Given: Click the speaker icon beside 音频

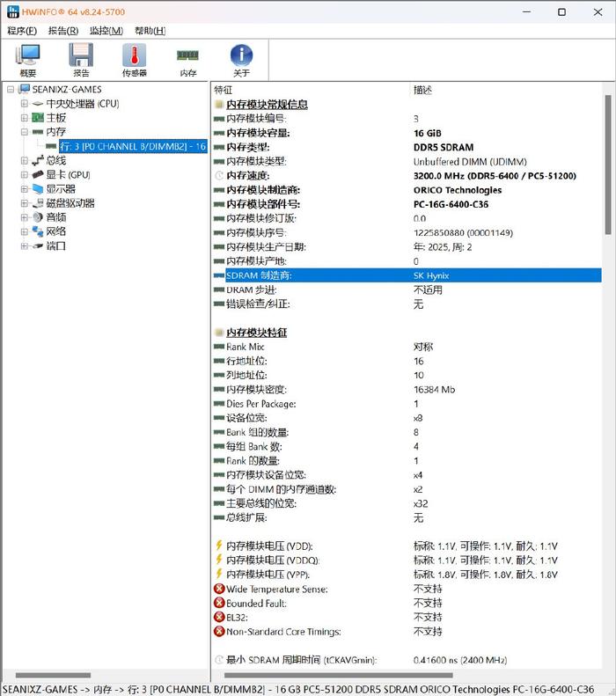Looking at the screenshot, I should pyautogui.click(x=38, y=217).
